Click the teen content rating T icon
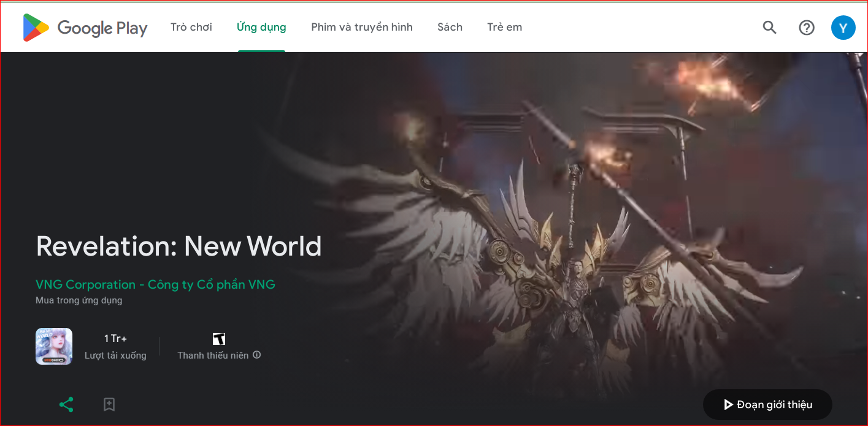The height and width of the screenshot is (426, 868). tap(219, 339)
